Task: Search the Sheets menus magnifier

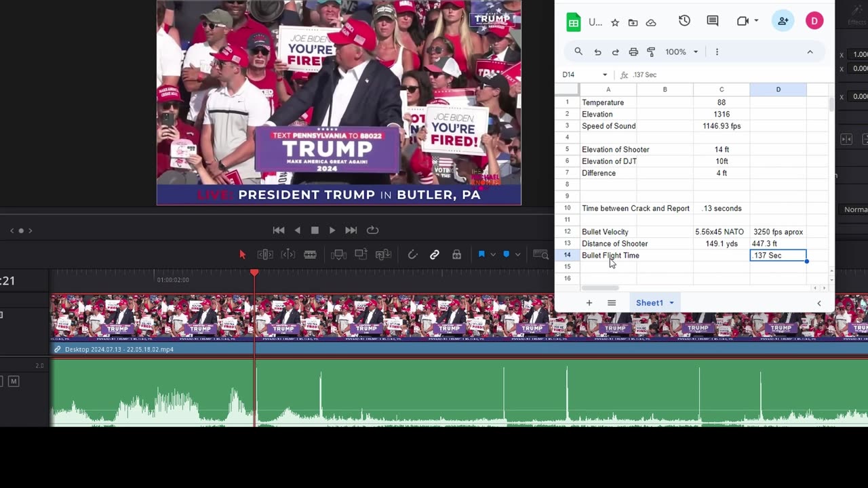Action: 578,52
